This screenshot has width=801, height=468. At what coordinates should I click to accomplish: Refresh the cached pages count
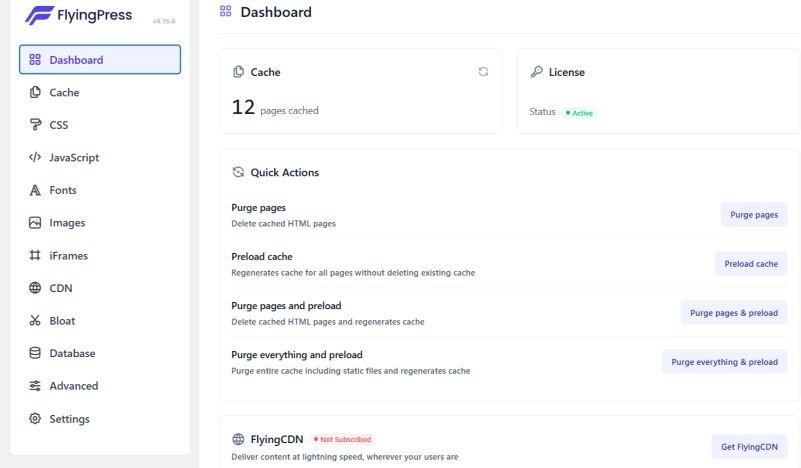483,72
